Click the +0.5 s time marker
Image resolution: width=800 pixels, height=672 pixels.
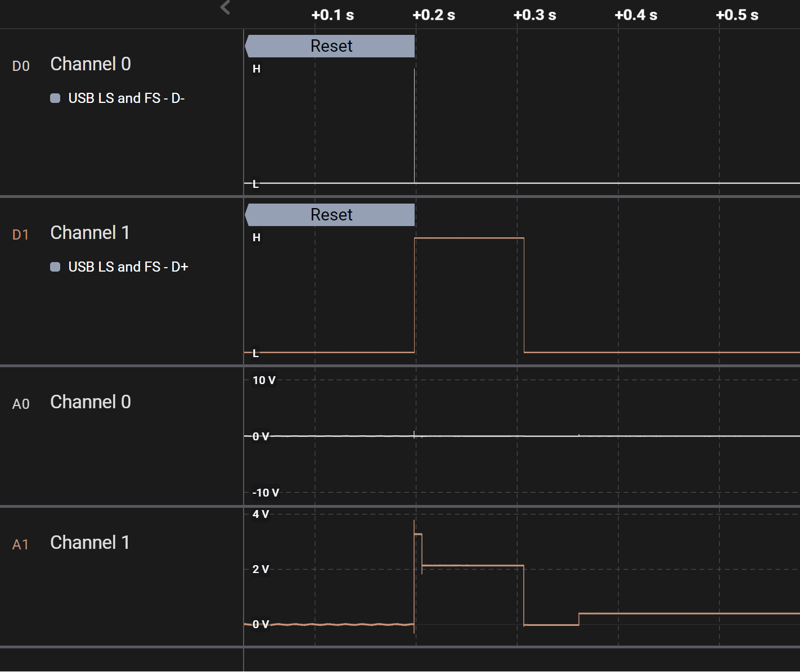[x=737, y=15]
